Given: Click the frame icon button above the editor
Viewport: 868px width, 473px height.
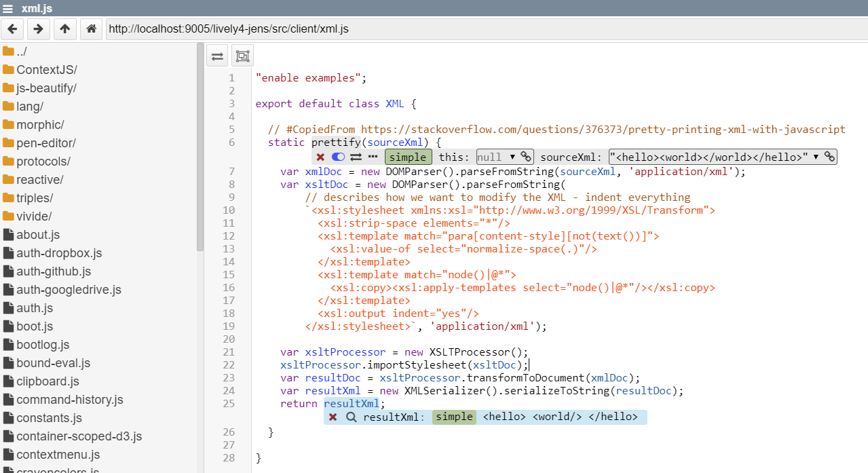Looking at the screenshot, I should [x=242, y=56].
